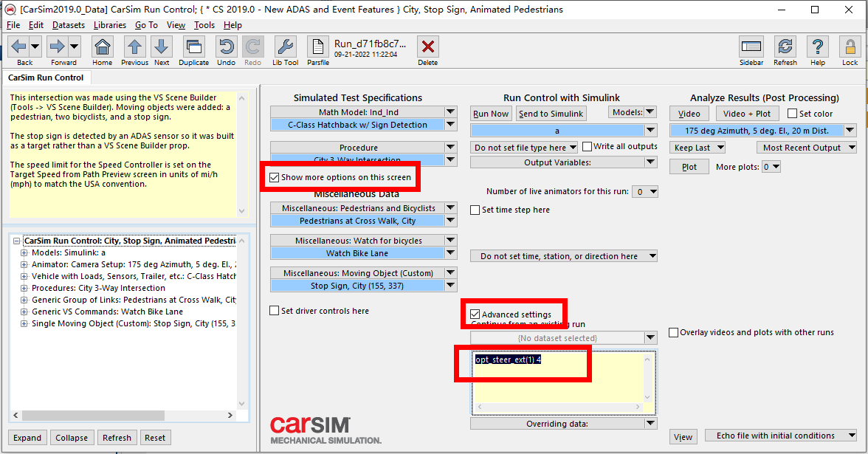
Task: Click the Redo toolbar icon
Action: (x=253, y=47)
